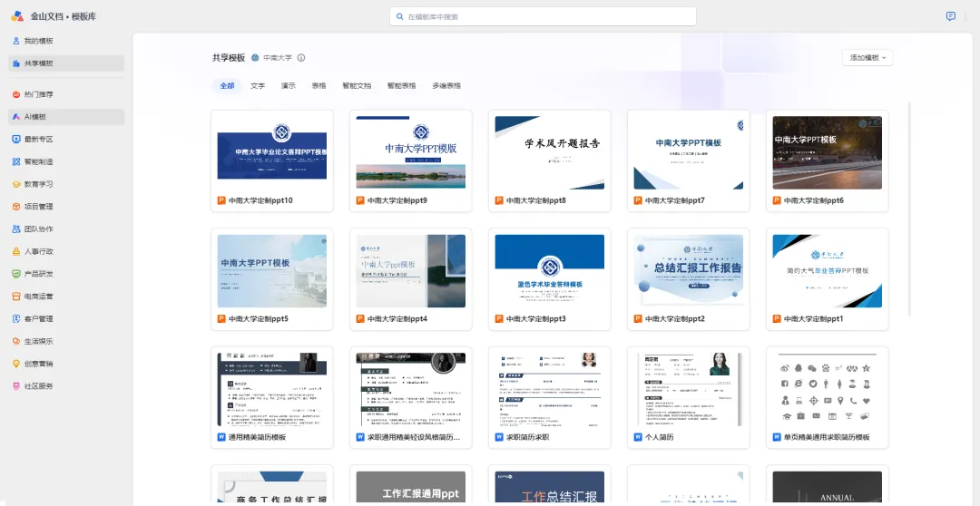Click the presentation icon beside 中南大学定制ppt10
Viewport: 980px width, 506px height.
pos(221,200)
